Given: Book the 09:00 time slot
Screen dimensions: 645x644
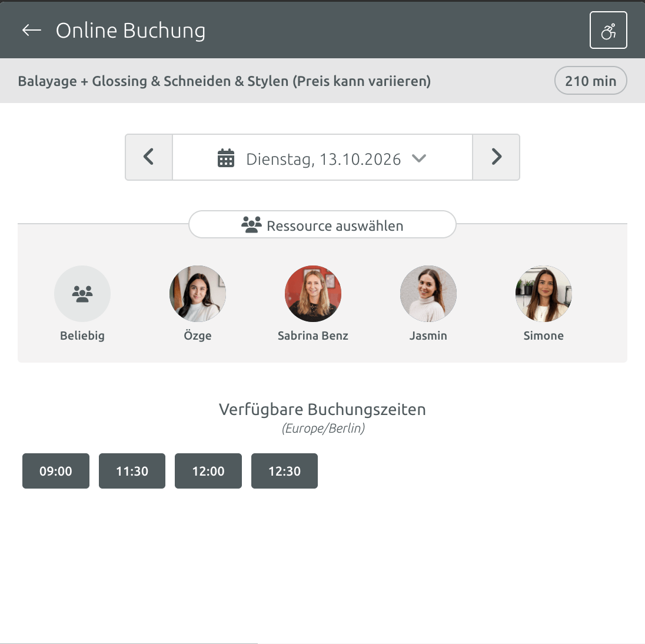Looking at the screenshot, I should 55,471.
